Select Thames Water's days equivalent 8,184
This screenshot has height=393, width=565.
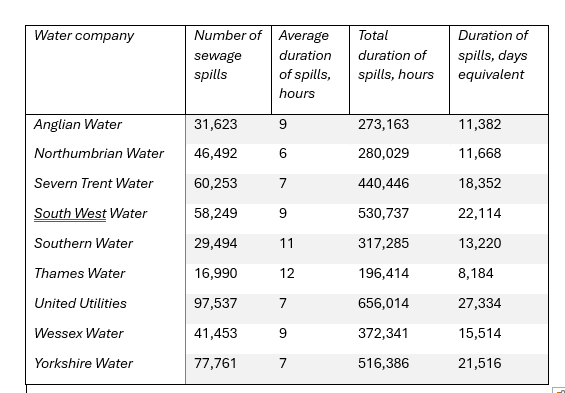[x=476, y=273]
